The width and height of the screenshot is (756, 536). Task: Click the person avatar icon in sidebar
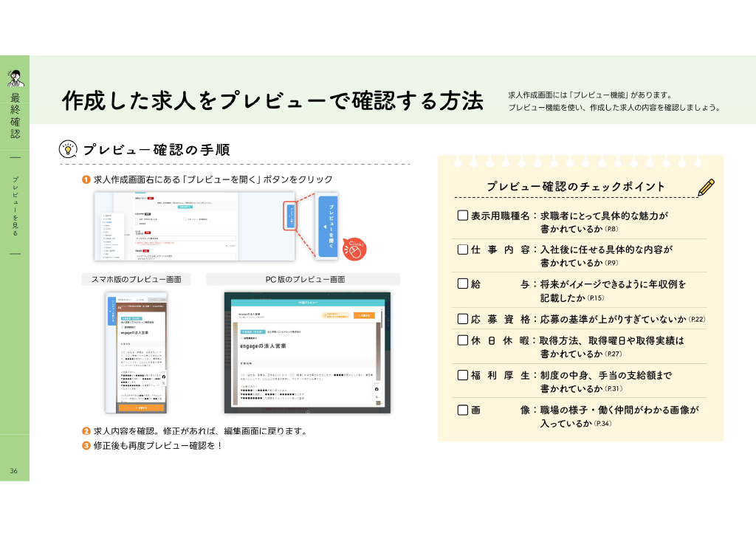coord(16,78)
